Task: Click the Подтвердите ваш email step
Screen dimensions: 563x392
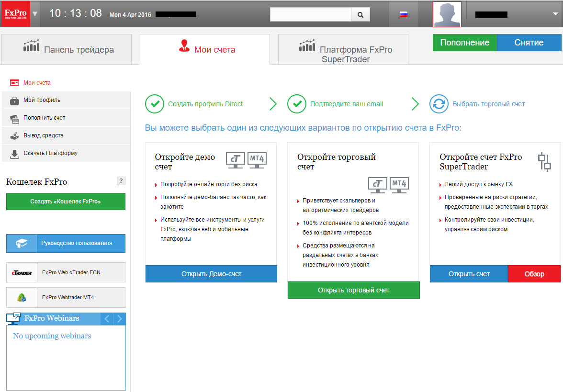Action: (347, 104)
